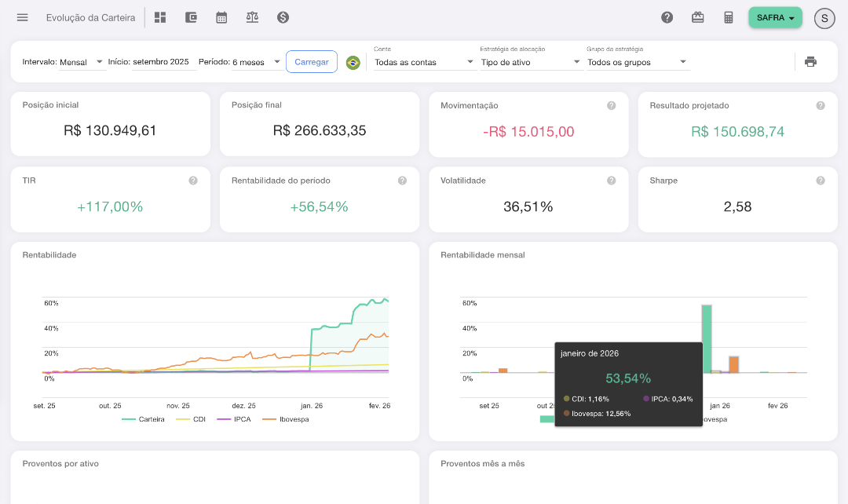848x504 pixels.
Task: Open the SAFRA dropdown menu
Action: pyautogui.click(x=775, y=17)
